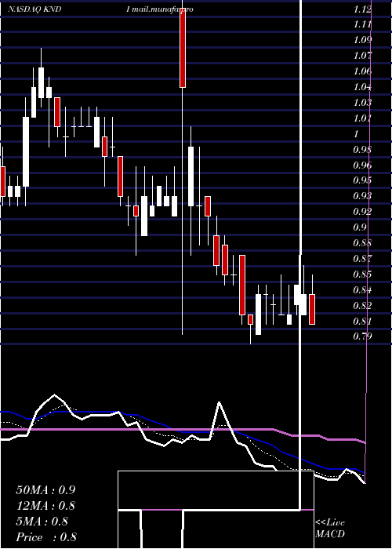Click the 0.85 price axis label

362,274
